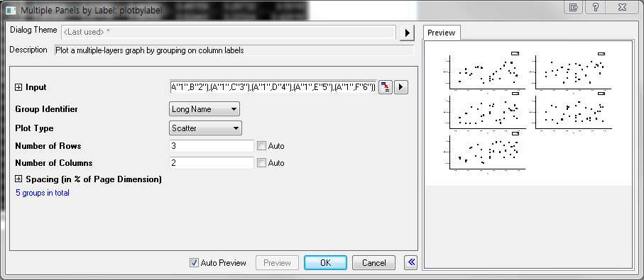Enable Auto for Number of Columns
644x280 pixels.
click(x=261, y=163)
